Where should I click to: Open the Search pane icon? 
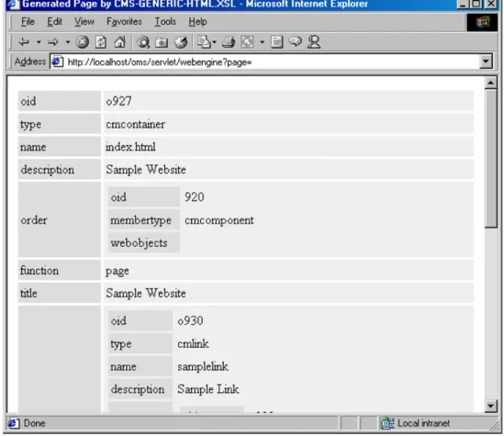pyautogui.click(x=143, y=42)
